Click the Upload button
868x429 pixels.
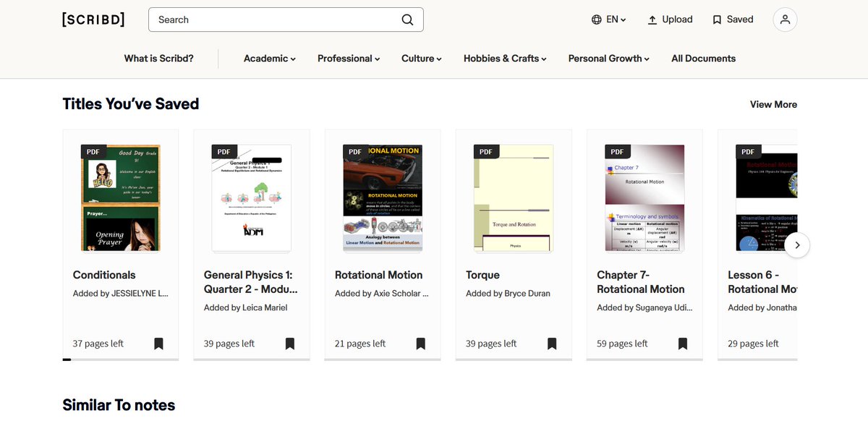pos(670,20)
